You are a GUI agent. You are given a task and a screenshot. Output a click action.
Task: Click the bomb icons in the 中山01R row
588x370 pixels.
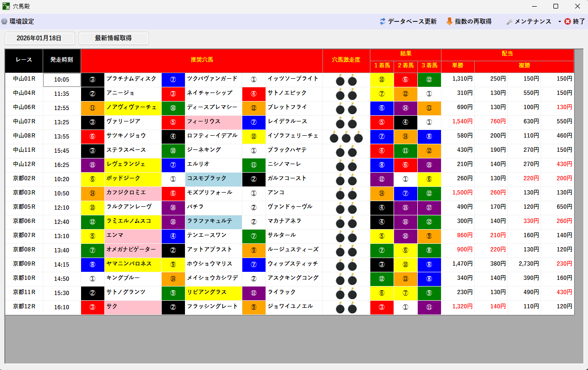[x=346, y=81]
